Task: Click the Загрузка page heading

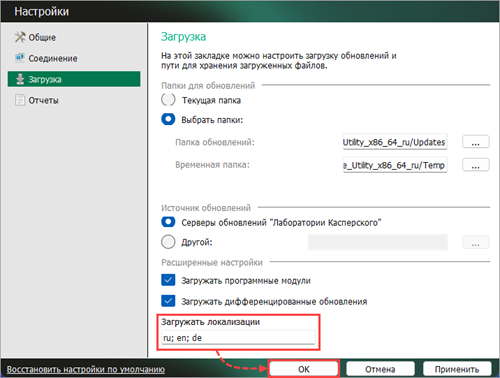Action: 183,37
